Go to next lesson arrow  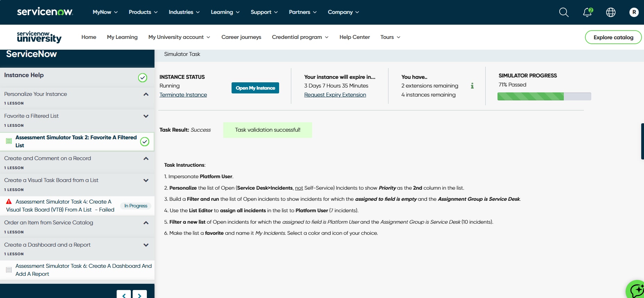[x=140, y=295]
